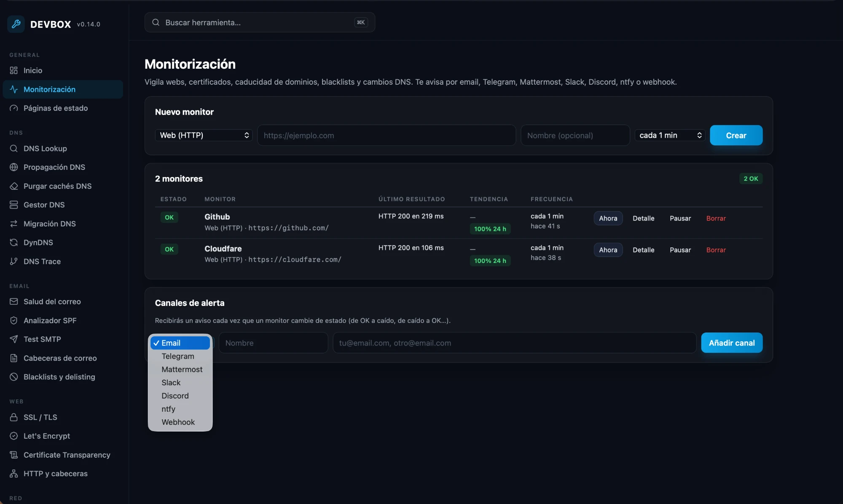Delete the Cloudfare monitor with Borrar
The image size is (843, 504).
coord(716,250)
